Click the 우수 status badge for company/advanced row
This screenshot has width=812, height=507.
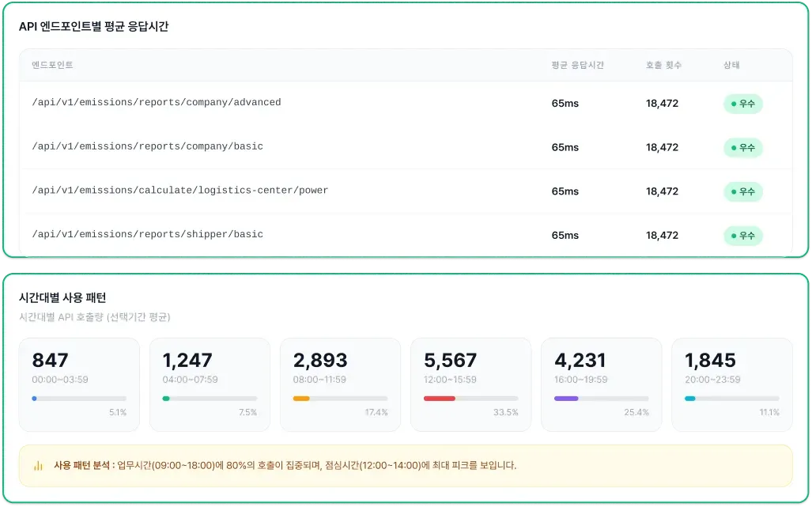click(742, 104)
